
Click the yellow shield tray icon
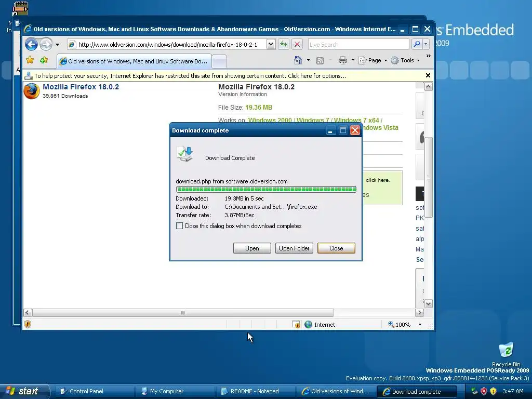pos(493,391)
